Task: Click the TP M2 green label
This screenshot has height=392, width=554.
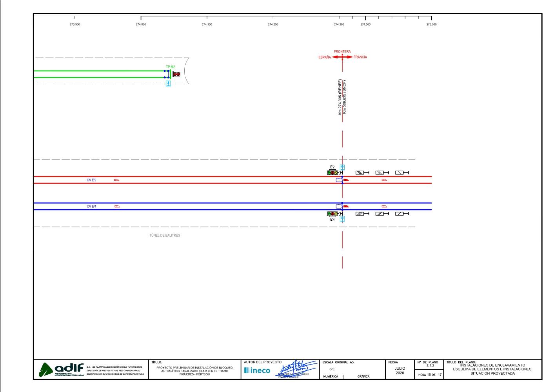Action: coord(170,67)
